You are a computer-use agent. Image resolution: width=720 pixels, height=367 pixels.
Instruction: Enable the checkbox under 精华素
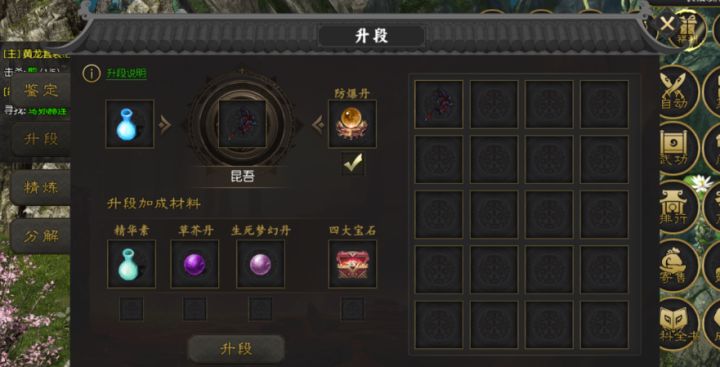(131, 308)
